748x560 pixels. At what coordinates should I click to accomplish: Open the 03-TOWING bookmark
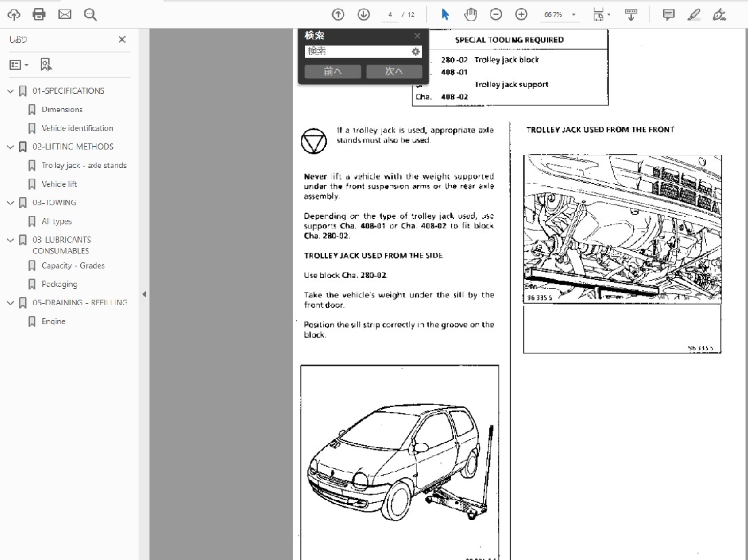tap(54, 203)
